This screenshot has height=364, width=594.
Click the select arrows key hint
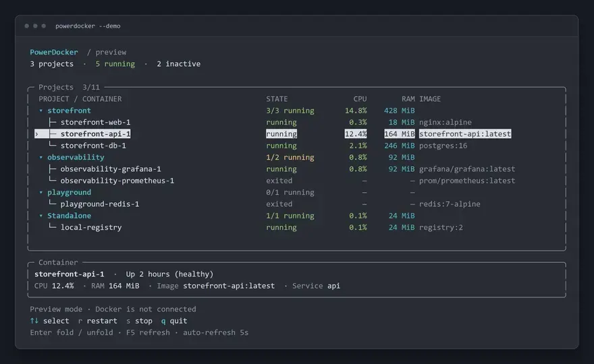50,321
